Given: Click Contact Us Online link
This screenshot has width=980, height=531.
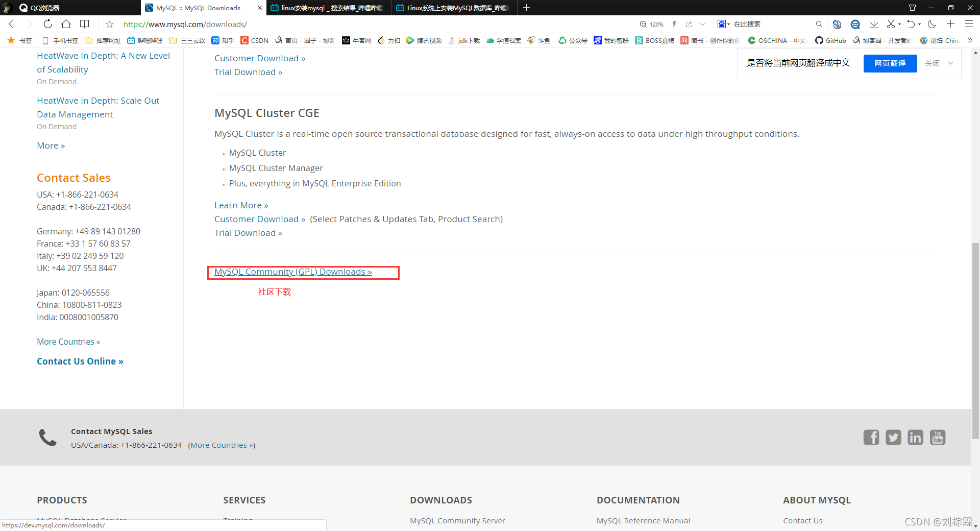Looking at the screenshot, I should [x=80, y=361].
